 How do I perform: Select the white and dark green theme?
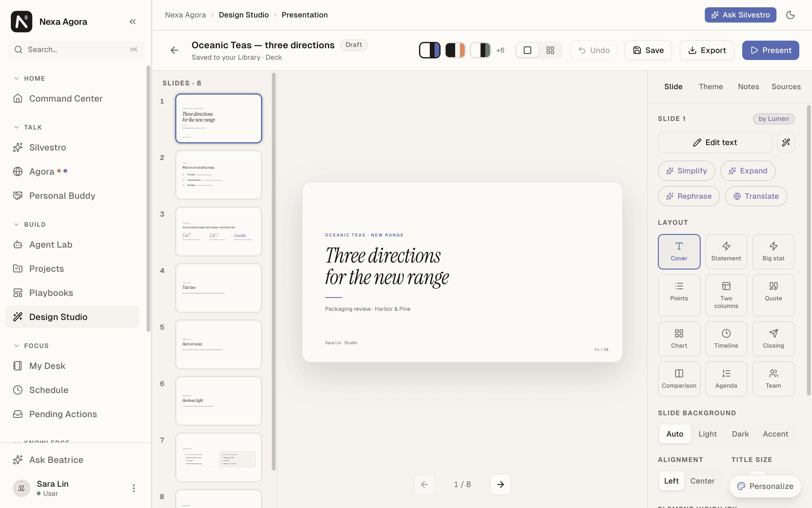tap(481, 50)
